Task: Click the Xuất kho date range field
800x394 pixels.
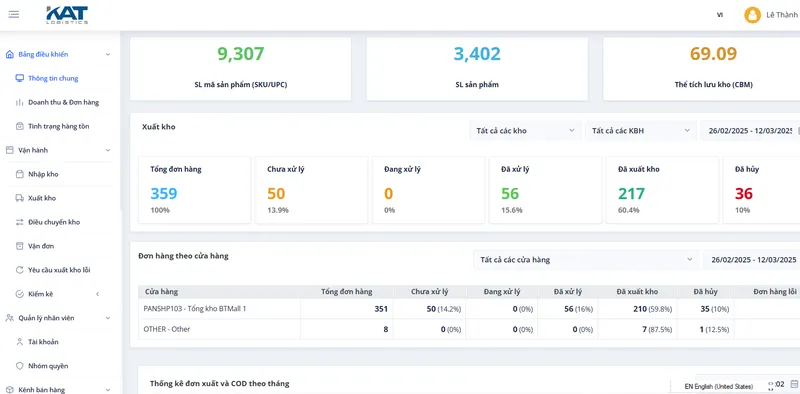Action: pyautogui.click(x=750, y=131)
